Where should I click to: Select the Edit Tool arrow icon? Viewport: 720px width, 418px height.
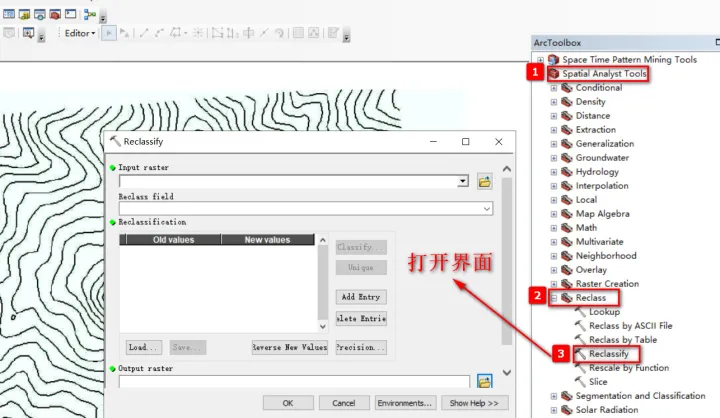[109, 33]
